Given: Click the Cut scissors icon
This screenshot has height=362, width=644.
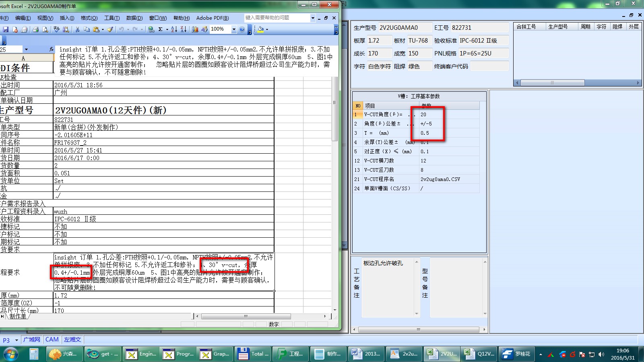Looking at the screenshot, I should [x=77, y=29].
